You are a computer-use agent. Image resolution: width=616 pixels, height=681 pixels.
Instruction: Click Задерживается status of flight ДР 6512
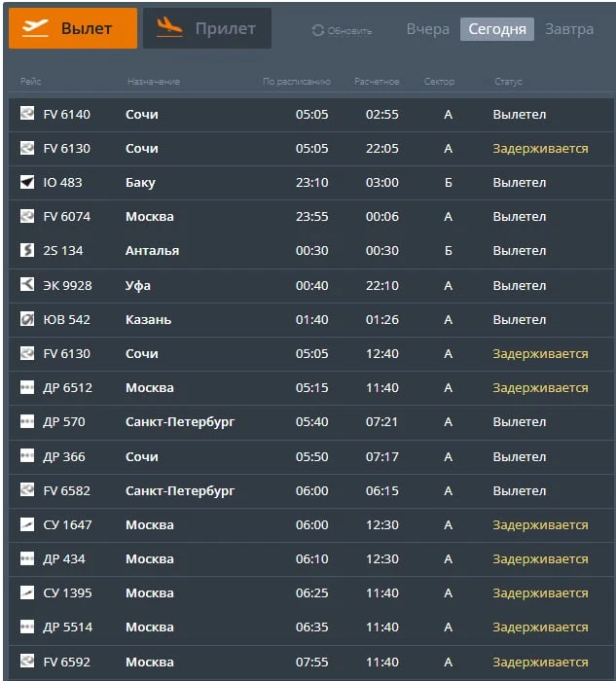[x=540, y=388]
